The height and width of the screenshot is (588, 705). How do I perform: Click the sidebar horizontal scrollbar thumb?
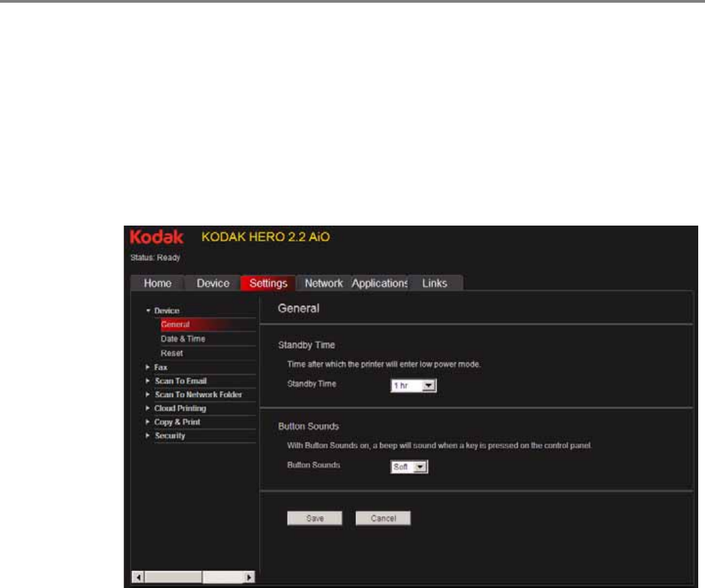173,576
